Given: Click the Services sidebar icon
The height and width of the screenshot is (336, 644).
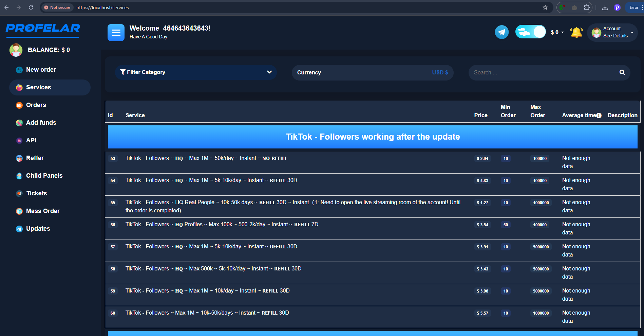Looking at the screenshot, I should pos(19,88).
